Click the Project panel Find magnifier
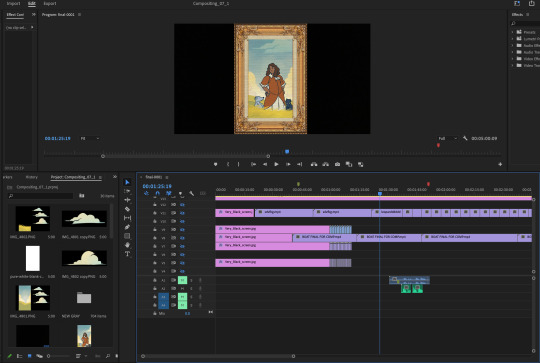This screenshot has height=363, width=540. pos(108,356)
